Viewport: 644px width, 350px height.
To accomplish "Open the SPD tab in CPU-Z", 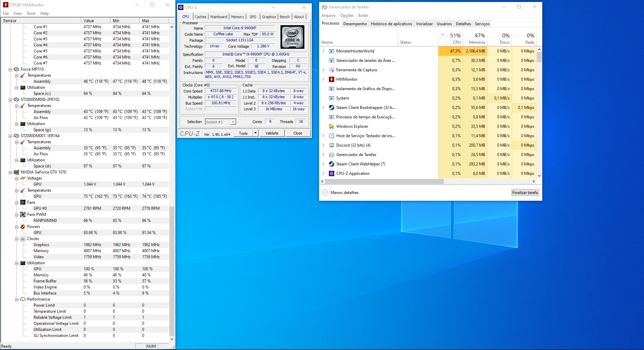I will (253, 17).
